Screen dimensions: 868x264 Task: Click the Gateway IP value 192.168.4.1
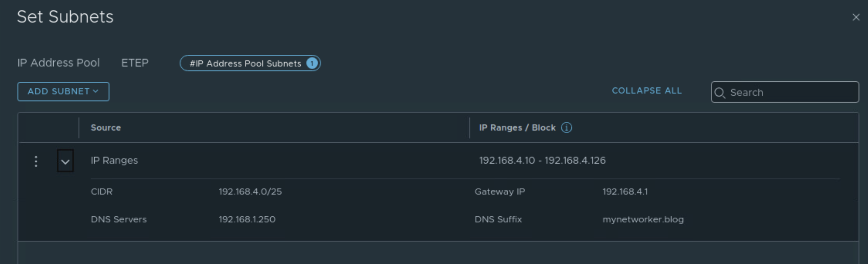click(x=625, y=192)
